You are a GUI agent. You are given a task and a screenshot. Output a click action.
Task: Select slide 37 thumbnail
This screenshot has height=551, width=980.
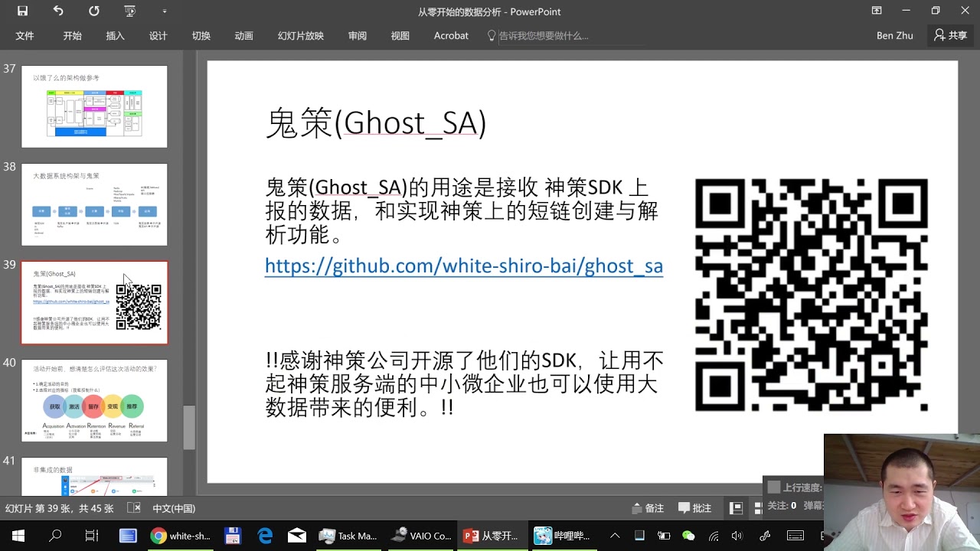tap(94, 106)
